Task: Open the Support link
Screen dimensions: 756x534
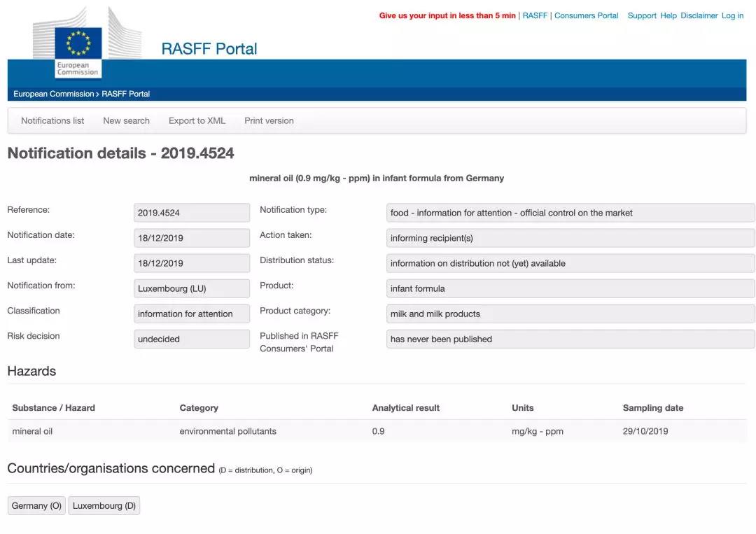Action: [642, 15]
